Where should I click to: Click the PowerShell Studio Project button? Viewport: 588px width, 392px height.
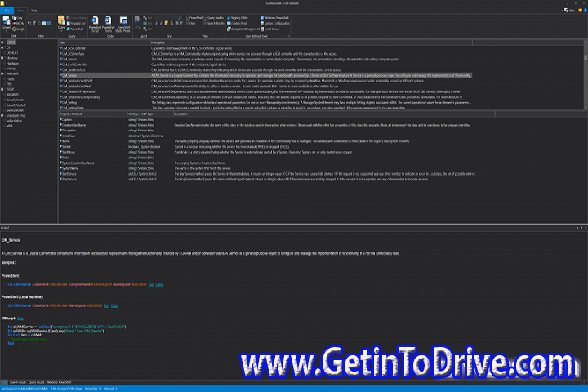click(123, 24)
